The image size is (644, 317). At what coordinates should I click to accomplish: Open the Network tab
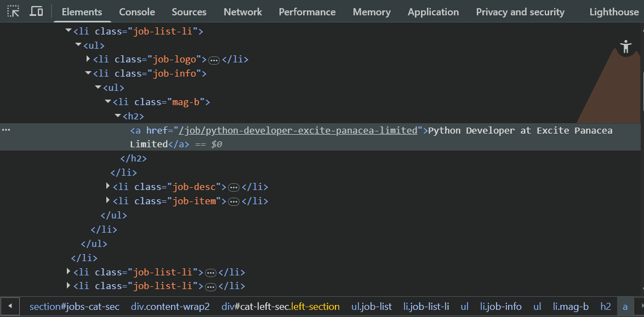click(243, 12)
